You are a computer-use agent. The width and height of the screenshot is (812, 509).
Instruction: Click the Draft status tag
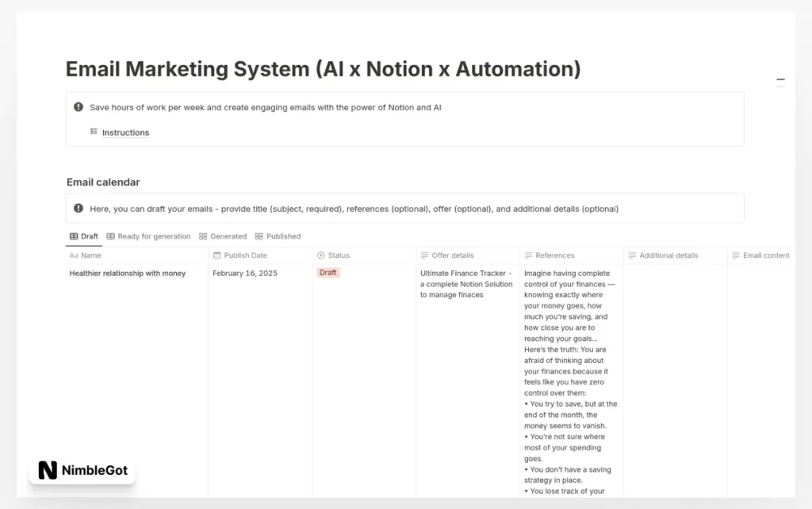click(x=327, y=273)
